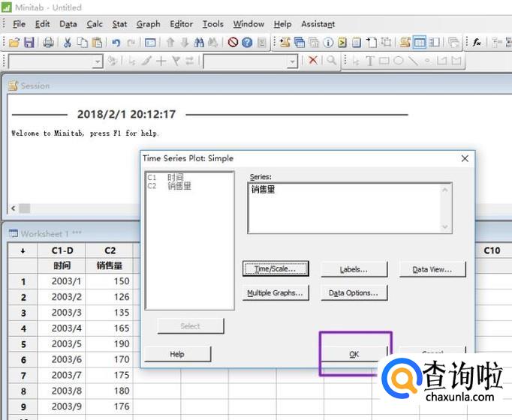Screen dimensions: 512x420
Task: Open the Graph menu
Action: point(148,24)
